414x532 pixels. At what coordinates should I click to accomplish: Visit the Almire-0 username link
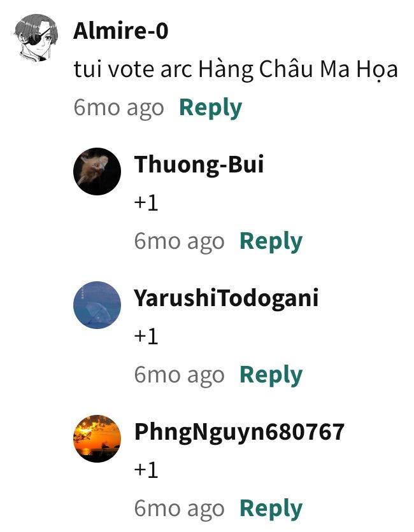click(x=121, y=31)
